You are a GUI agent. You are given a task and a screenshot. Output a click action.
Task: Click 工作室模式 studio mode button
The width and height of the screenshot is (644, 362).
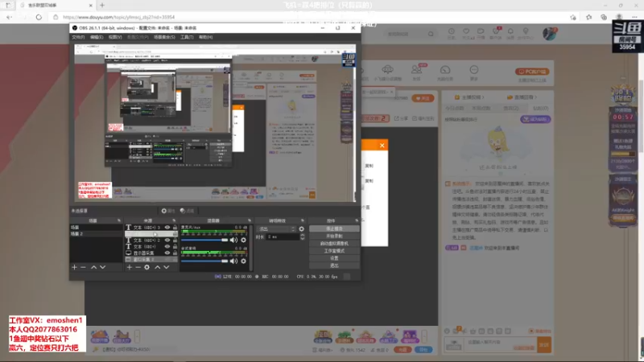tap(334, 251)
